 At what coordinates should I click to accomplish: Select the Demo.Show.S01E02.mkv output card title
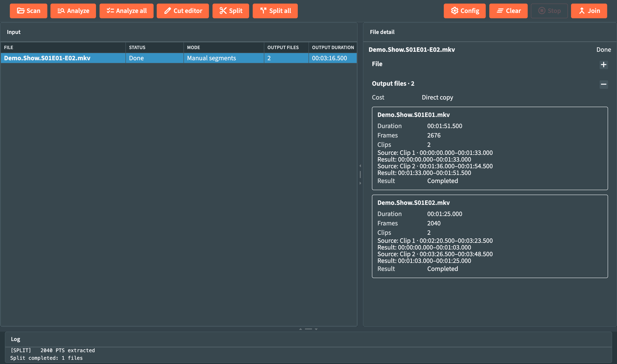(x=413, y=203)
